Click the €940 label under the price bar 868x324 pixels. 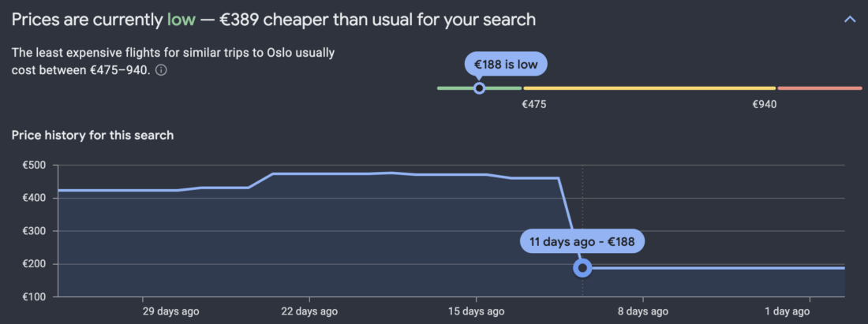tap(765, 104)
